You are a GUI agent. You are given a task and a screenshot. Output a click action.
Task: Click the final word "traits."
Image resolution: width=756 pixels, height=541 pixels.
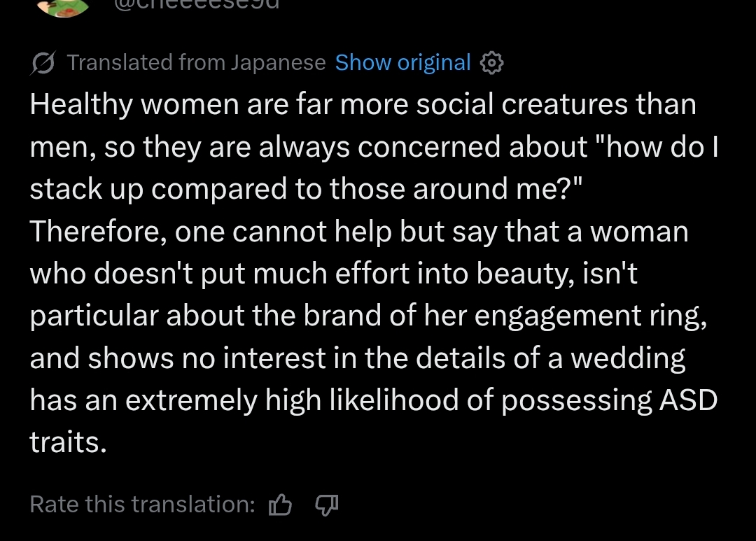[68, 442]
